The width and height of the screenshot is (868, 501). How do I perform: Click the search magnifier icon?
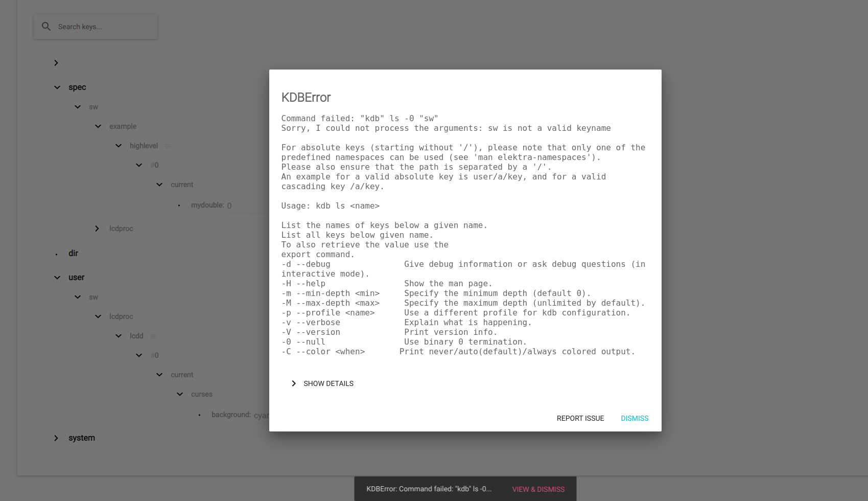click(46, 27)
